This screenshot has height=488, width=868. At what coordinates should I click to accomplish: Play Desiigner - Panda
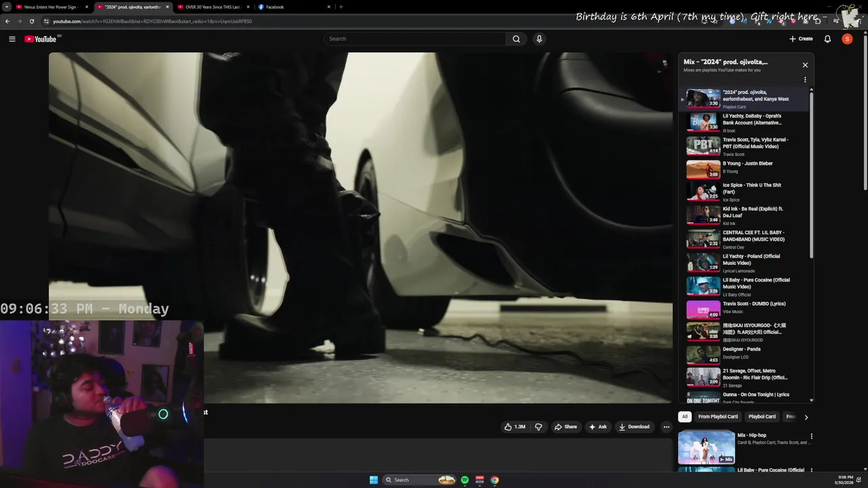tap(744, 354)
